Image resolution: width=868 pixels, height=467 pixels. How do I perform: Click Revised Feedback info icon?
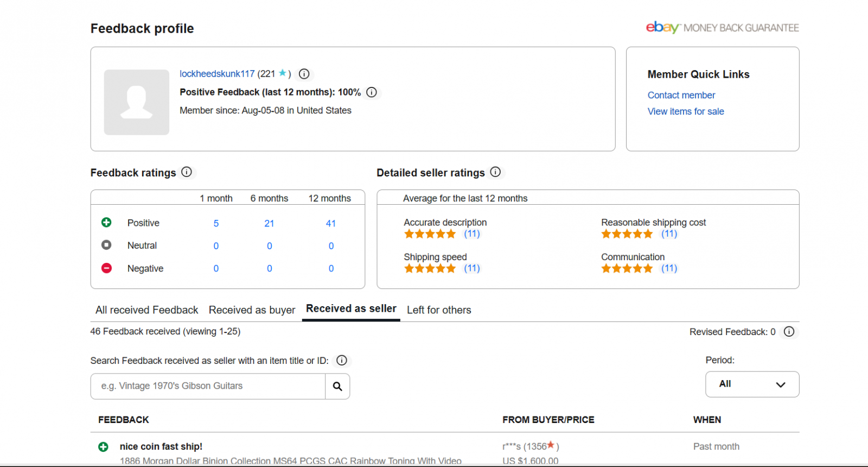(x=789, y=332)
